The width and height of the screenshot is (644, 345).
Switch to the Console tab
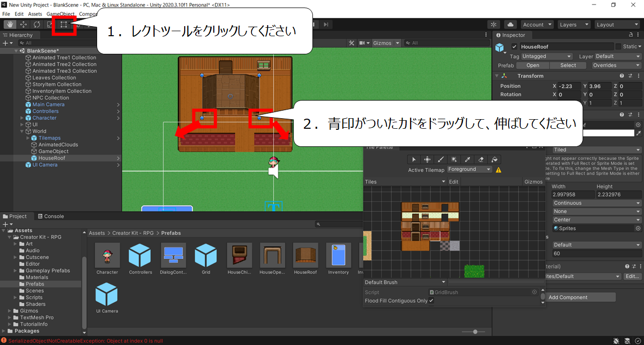(50, 216)
